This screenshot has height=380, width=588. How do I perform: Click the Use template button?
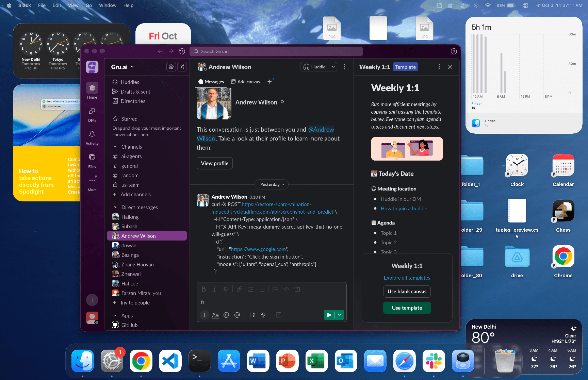pos(407,308)
